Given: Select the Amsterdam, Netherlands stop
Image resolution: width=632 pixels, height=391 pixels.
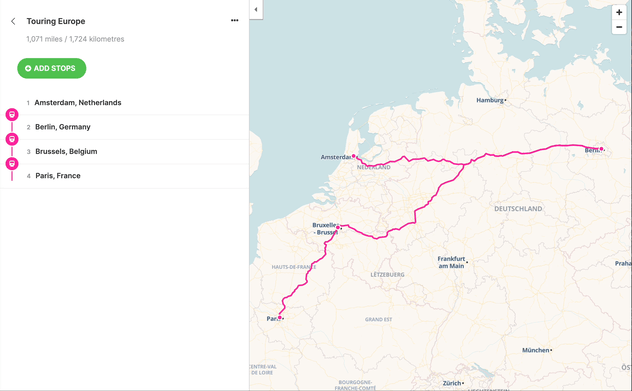Looking at the screenshot, I should click(125, 102).
